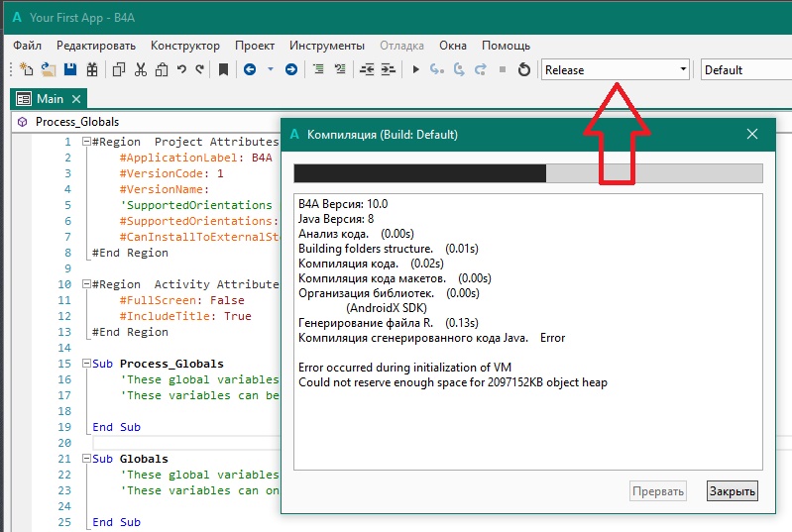
Task: Navigate forward with the blue right arrow
Action: coord(291,69)
